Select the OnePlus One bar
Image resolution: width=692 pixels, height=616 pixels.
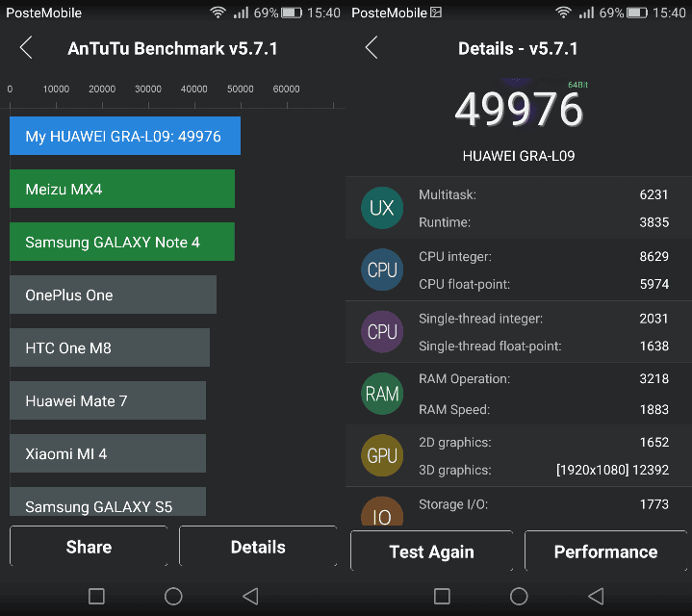[x=113, y=295]
